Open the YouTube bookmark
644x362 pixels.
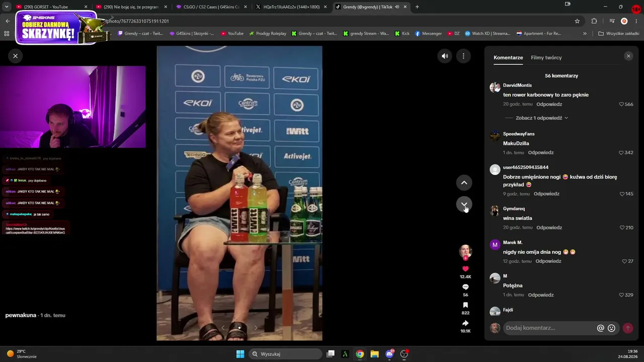[x=232, y=34]
